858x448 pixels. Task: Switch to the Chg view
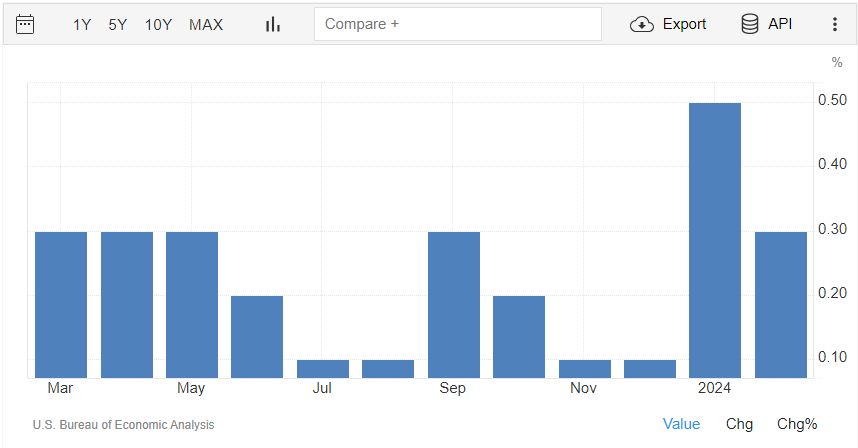(739, 424)
